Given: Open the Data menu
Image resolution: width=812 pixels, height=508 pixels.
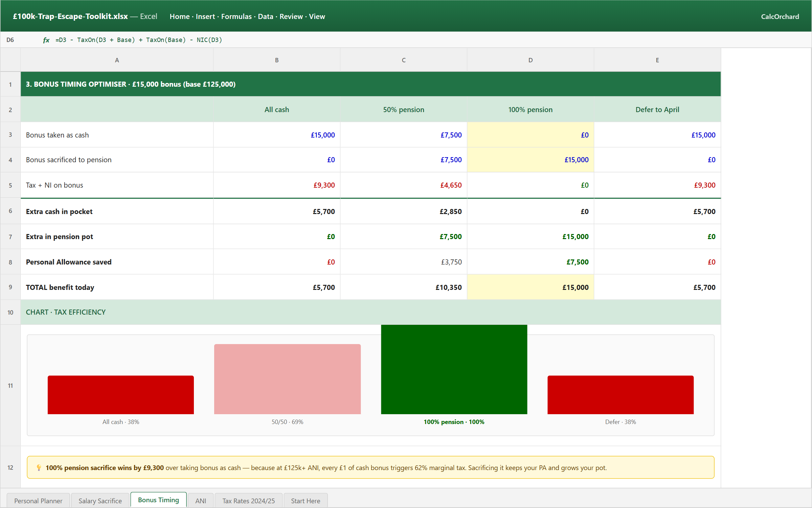Looking at the screenshot, I should (x=265, y=16).
